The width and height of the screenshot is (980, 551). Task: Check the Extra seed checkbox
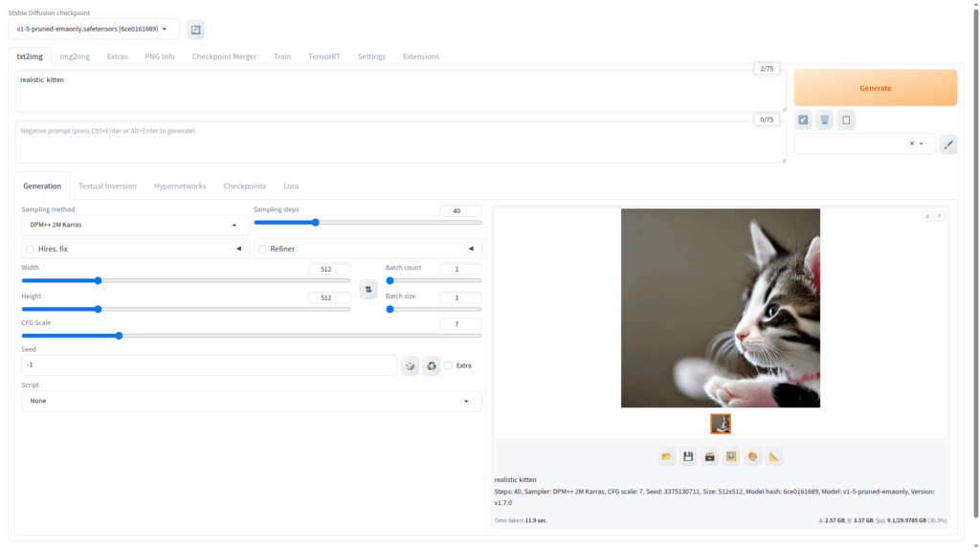point(448,365)
